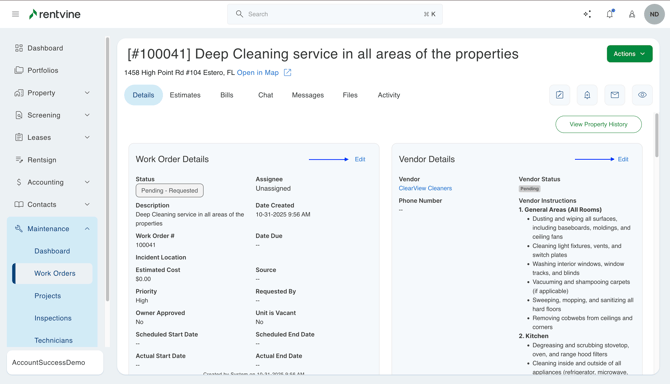
Task: Click the Rentvine logo
Action: (x=55, y=14)
